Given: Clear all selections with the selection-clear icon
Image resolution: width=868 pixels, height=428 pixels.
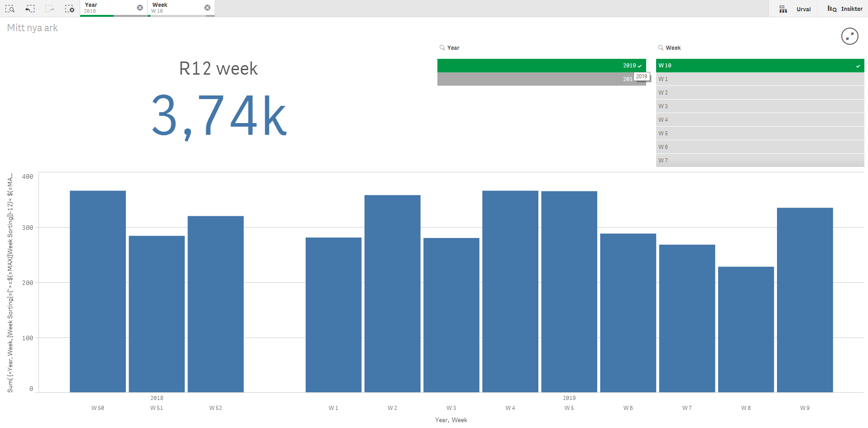Looking at the screenshot, I should pos(70,8).
